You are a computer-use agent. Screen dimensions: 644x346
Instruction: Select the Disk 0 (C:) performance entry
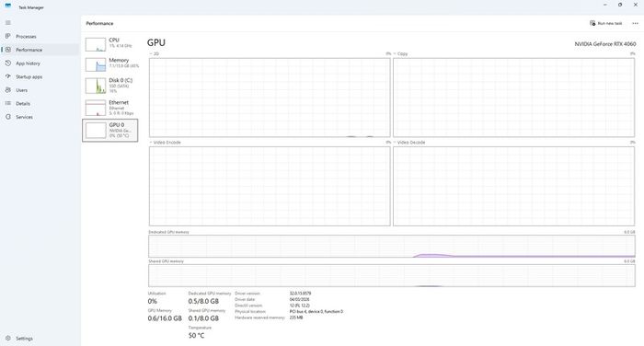click(x=110, y=86)
